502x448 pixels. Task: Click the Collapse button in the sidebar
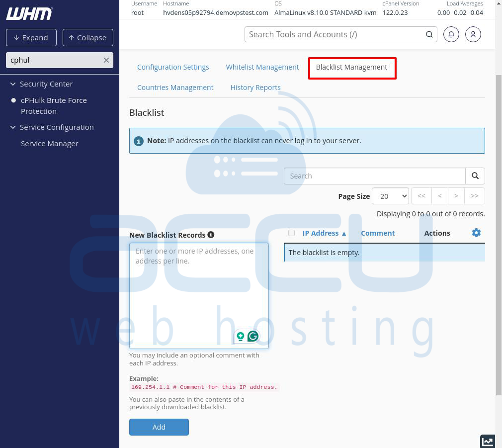point(87,37)
